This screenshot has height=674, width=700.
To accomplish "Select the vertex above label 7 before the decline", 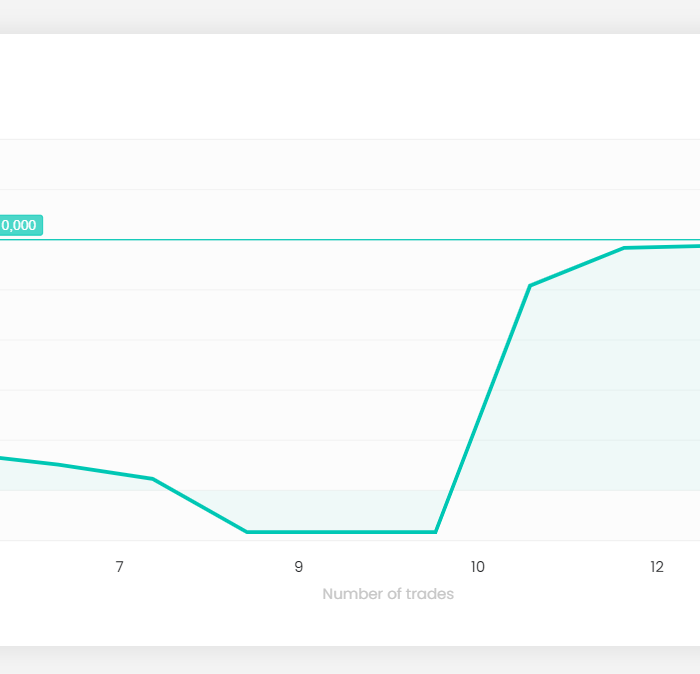I will [x=153, y=479].
